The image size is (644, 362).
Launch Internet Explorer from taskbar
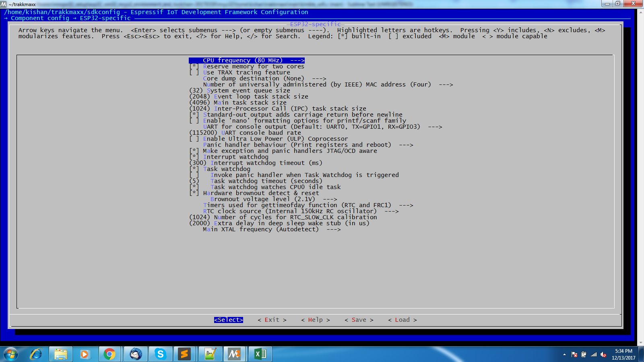point(36,354)
